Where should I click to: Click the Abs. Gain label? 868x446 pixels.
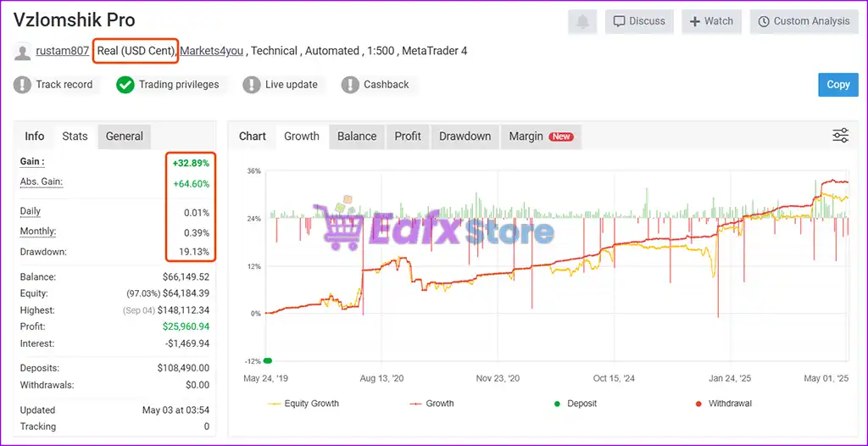pyautogui.click(x=42, y=181)
